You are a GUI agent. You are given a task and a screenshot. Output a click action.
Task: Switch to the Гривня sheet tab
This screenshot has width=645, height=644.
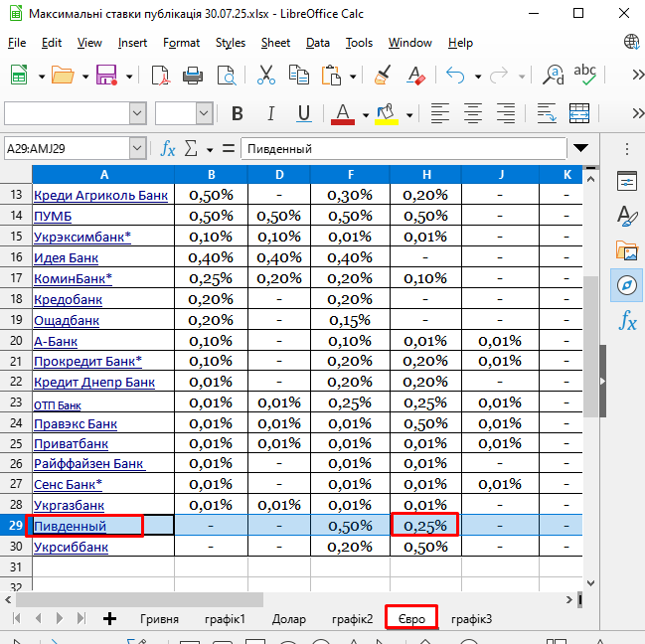click(x=159, y=619)
